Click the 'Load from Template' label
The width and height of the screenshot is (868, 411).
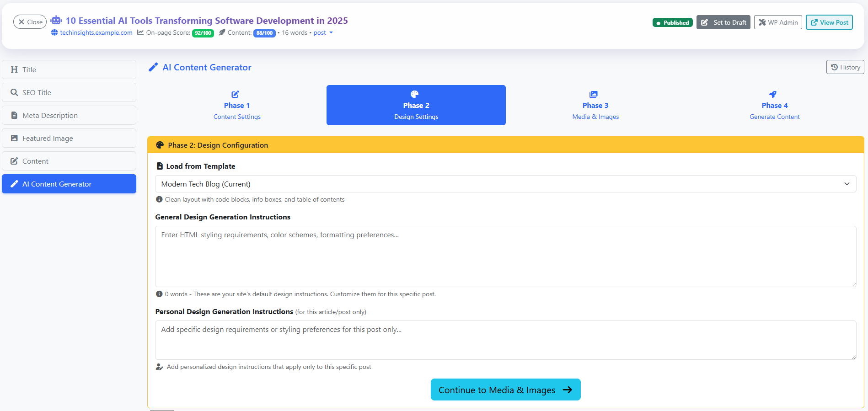(x=201, y=166)
